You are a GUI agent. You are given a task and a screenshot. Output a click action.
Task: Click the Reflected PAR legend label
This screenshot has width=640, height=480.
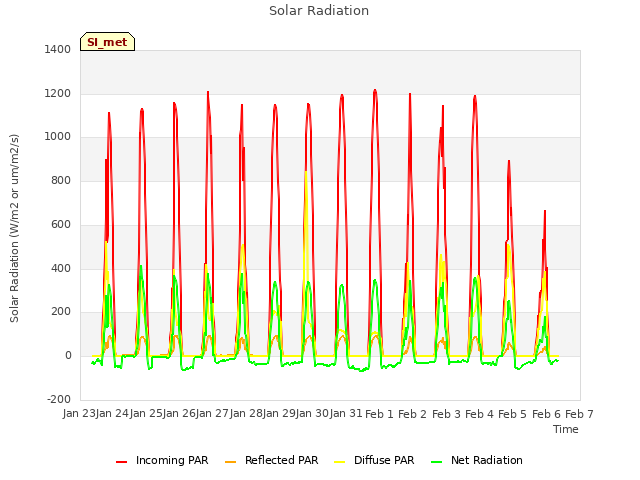click(281, 460)
